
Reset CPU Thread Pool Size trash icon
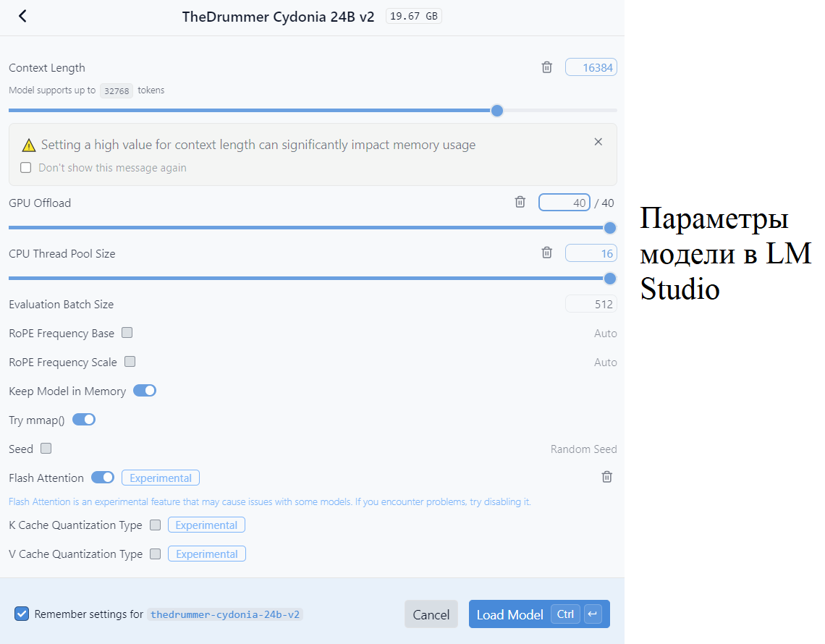[x=546, y=253]
